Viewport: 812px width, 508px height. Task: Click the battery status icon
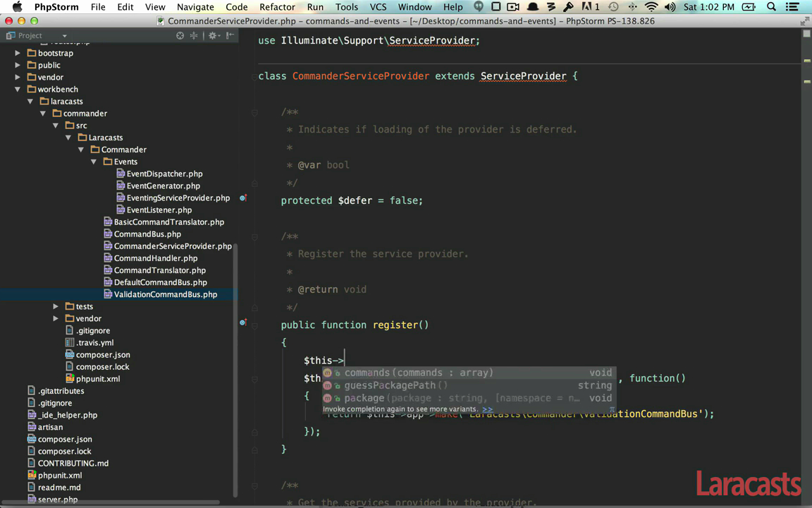[749, 7]
